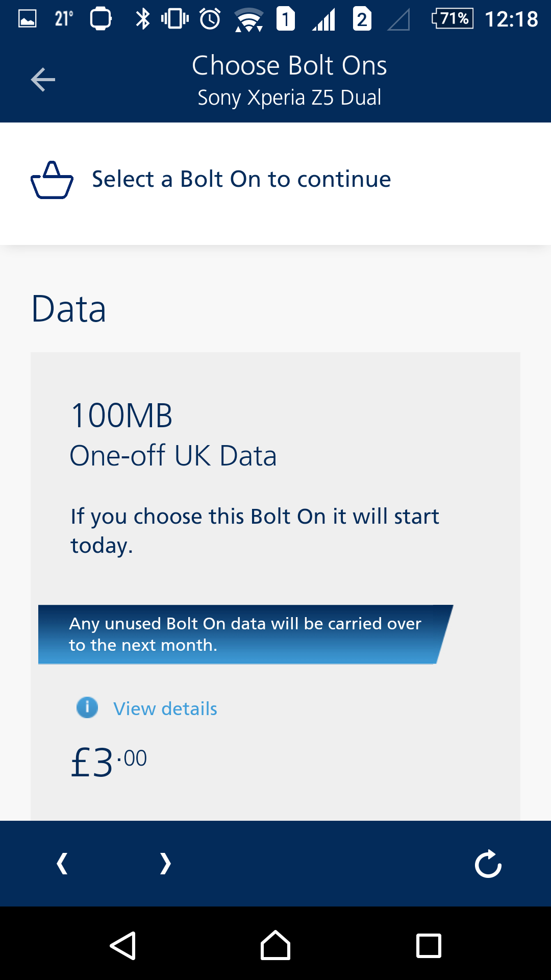Go back using the left chevron
The height and width of the screenshot is (980, 551).
(61, 864)
